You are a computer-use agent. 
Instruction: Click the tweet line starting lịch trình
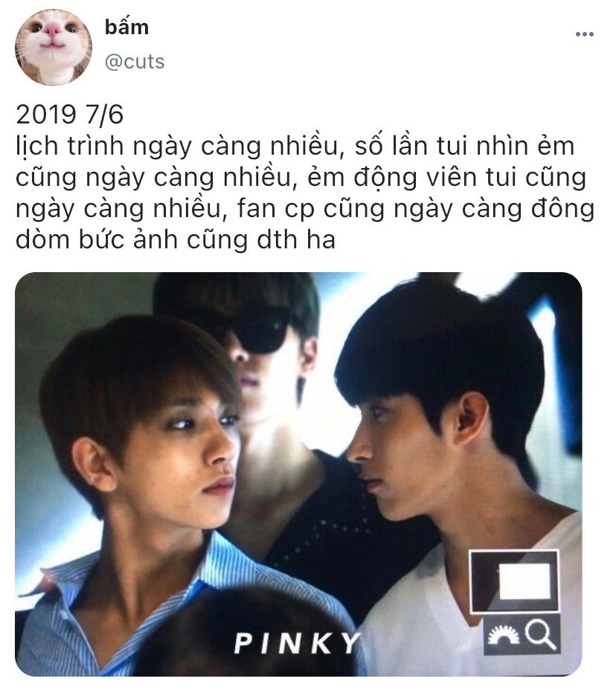[x=295, y=147]
